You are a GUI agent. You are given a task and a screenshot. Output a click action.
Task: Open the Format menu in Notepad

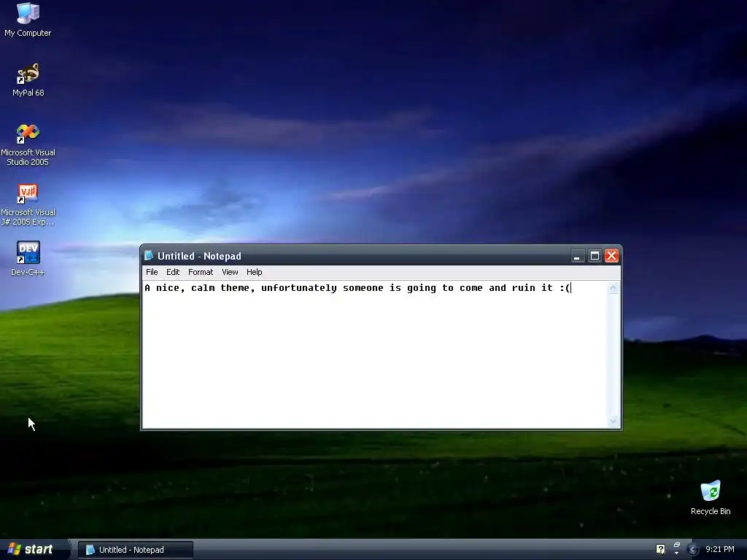coord(201,272)
